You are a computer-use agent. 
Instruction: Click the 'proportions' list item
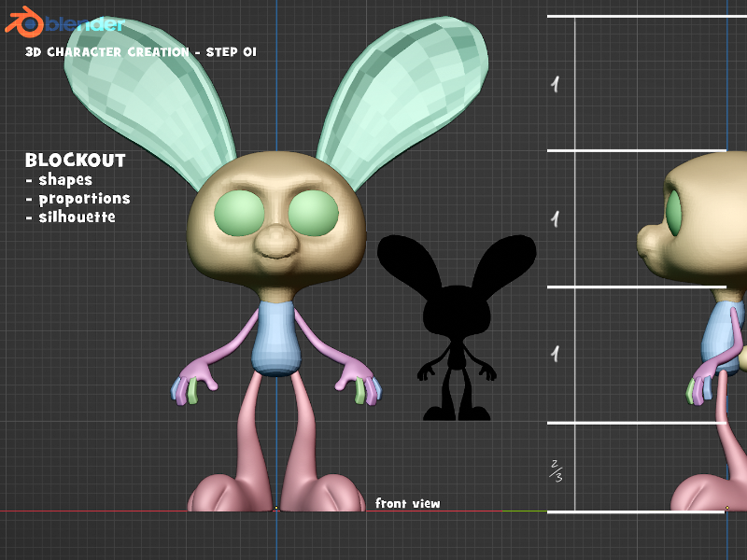click(85, 199)
